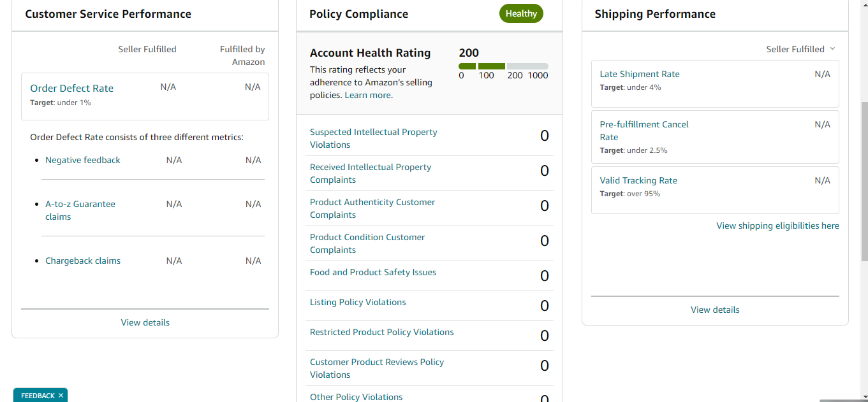The height and width of the screenshot is (402, 868).
Task: Open the A-to-z Guarantee claims link
Action: pos(80,210)
